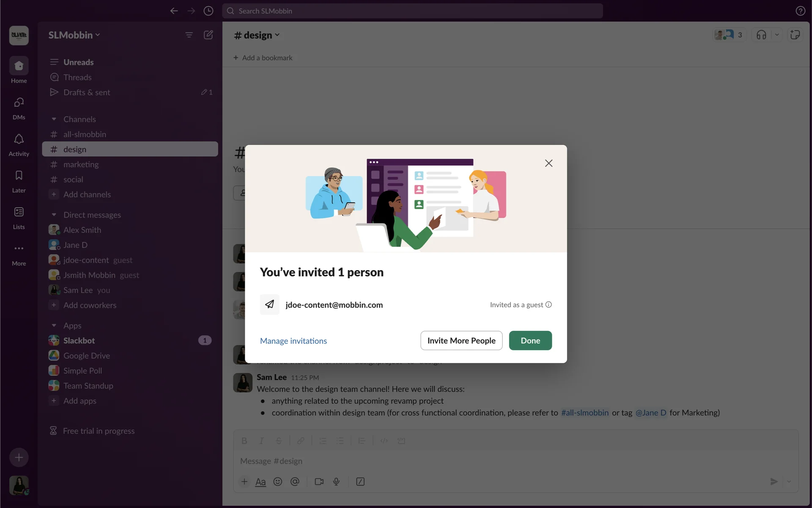Open the help question mark icon

pos(800,11)
